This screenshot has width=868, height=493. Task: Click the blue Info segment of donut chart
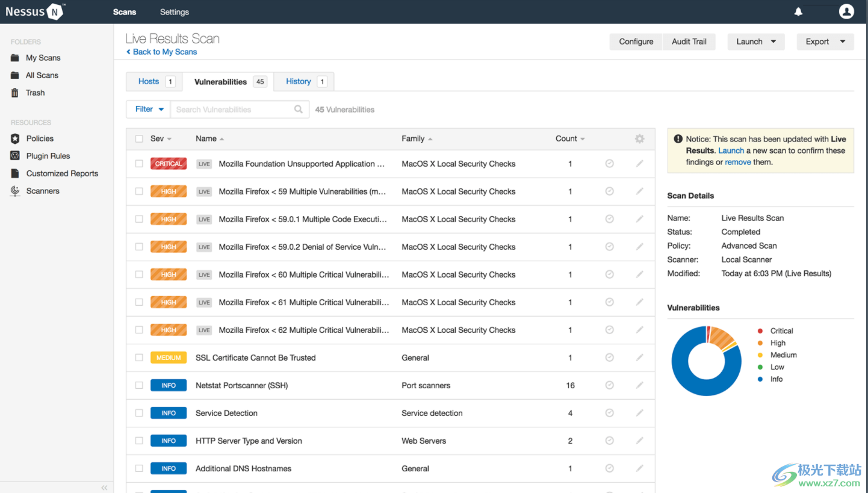[x=686, y=379]
